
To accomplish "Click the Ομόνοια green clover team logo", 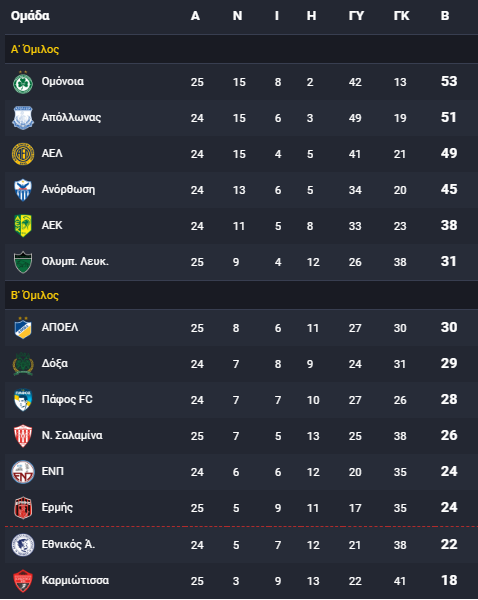I will click(x=23, y=82).
